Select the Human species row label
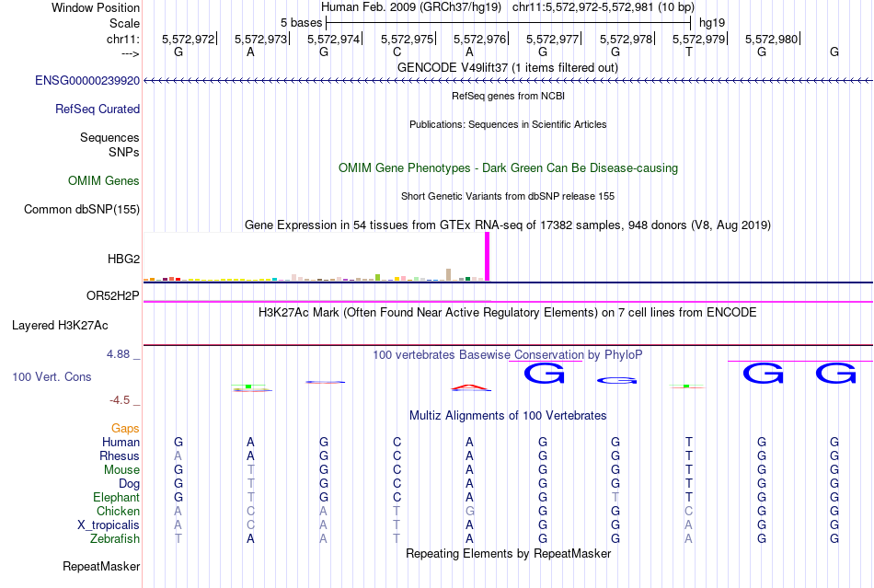Image resolution: width=874 pixels, height=588 pixels. 121,443
